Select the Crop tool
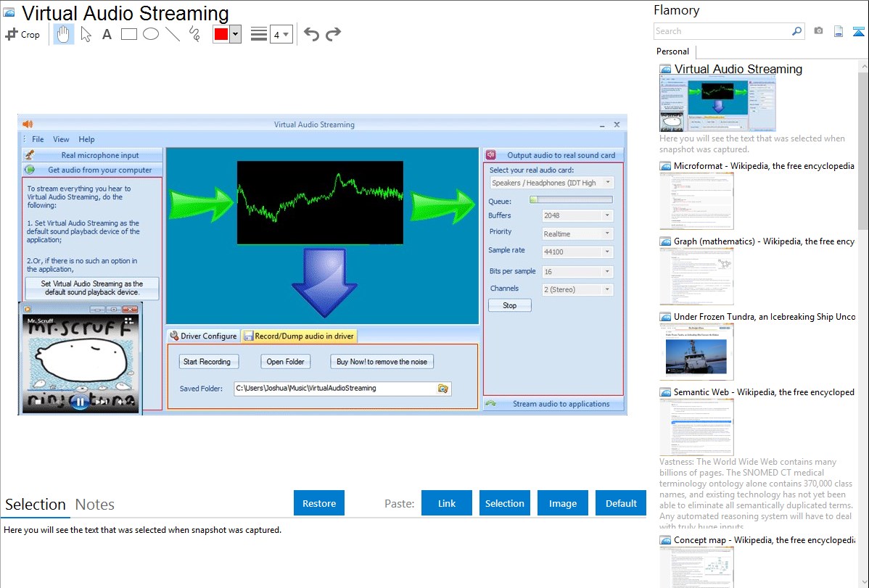 coord(22,34)
